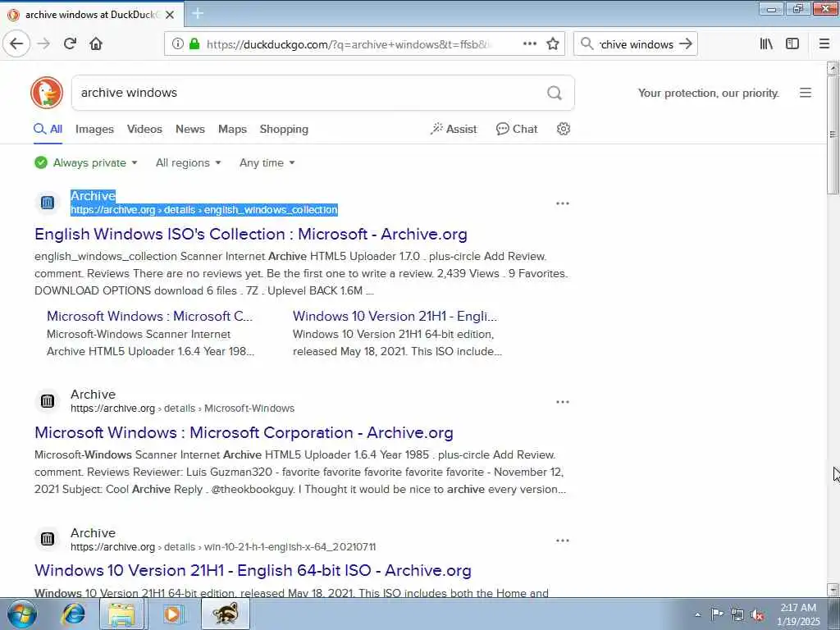Image resolution: width=840 pixels, height=630 pixels.
Task: Click the muted volume tray icon
Action: coord(757,614)
